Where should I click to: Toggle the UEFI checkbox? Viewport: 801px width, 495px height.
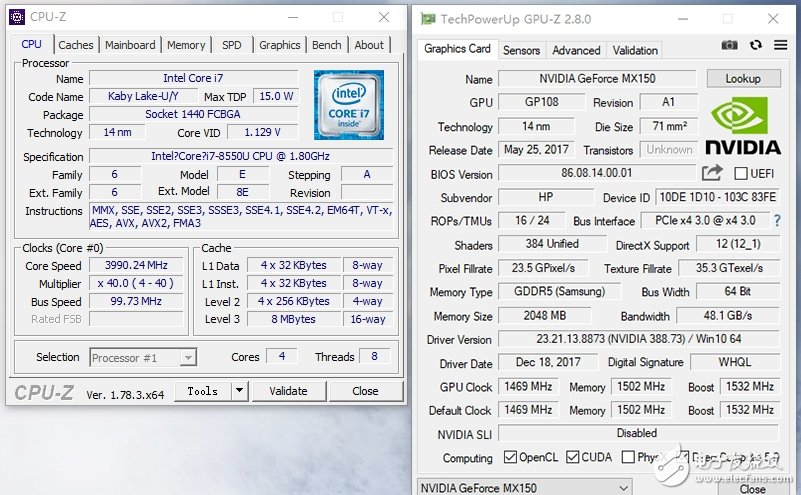point(741,174)
